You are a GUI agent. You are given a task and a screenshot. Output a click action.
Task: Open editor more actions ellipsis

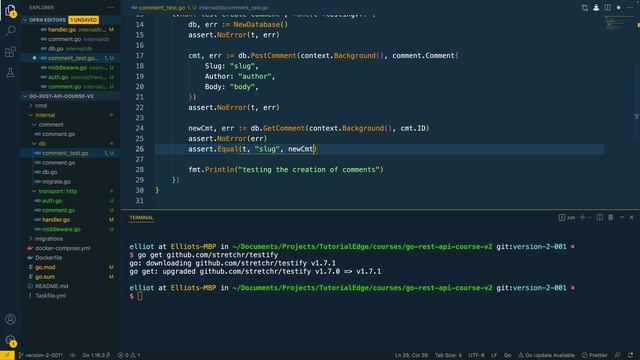pos(630,7)
